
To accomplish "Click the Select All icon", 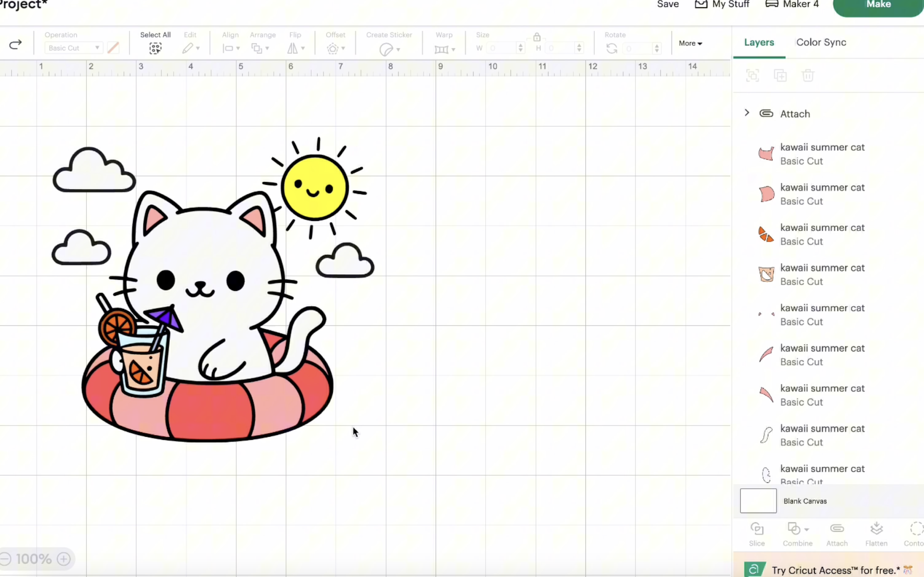I will coord(155,48).
